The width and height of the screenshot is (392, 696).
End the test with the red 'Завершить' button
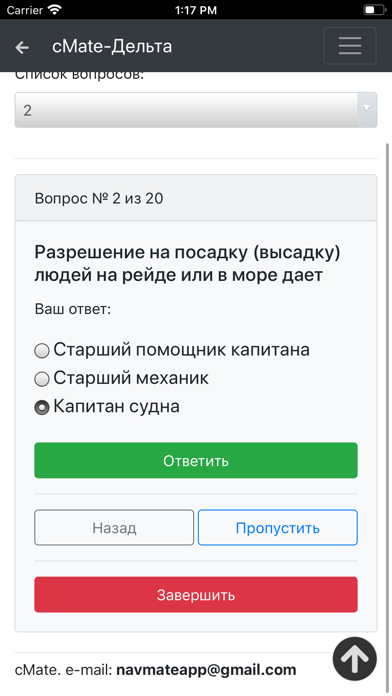coord(196,594)
